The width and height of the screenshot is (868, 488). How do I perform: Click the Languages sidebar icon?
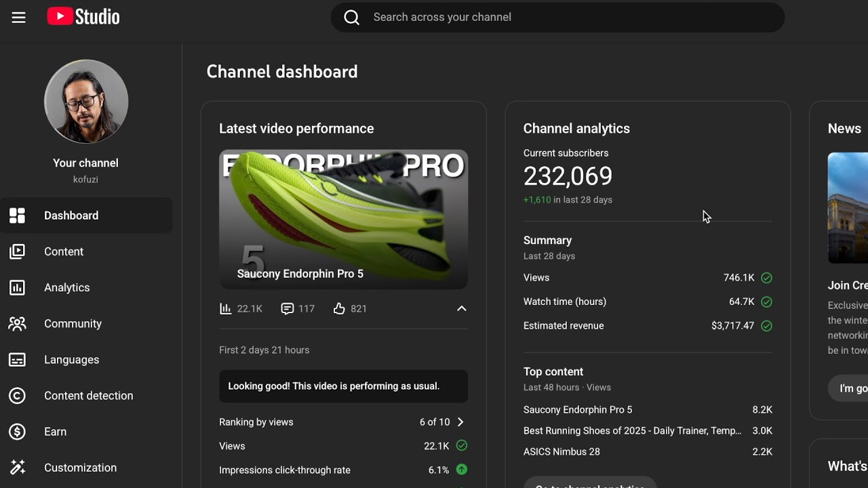coord(18,360)
